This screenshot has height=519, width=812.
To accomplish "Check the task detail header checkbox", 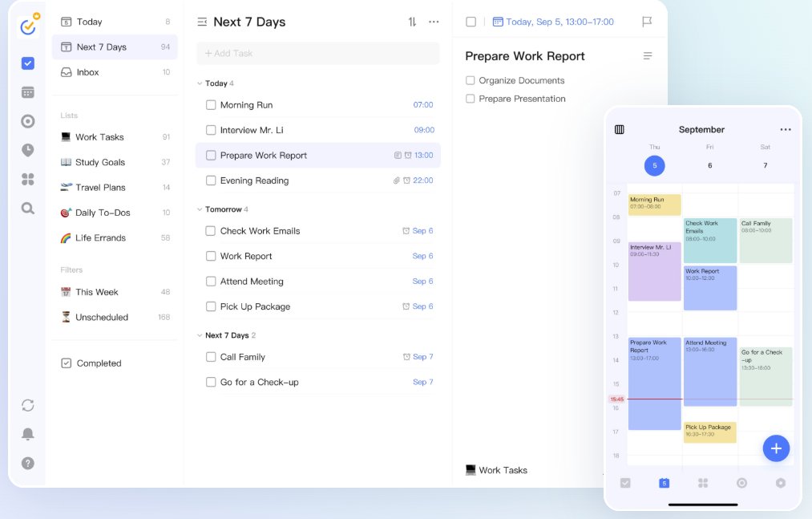I will [471, 22].
